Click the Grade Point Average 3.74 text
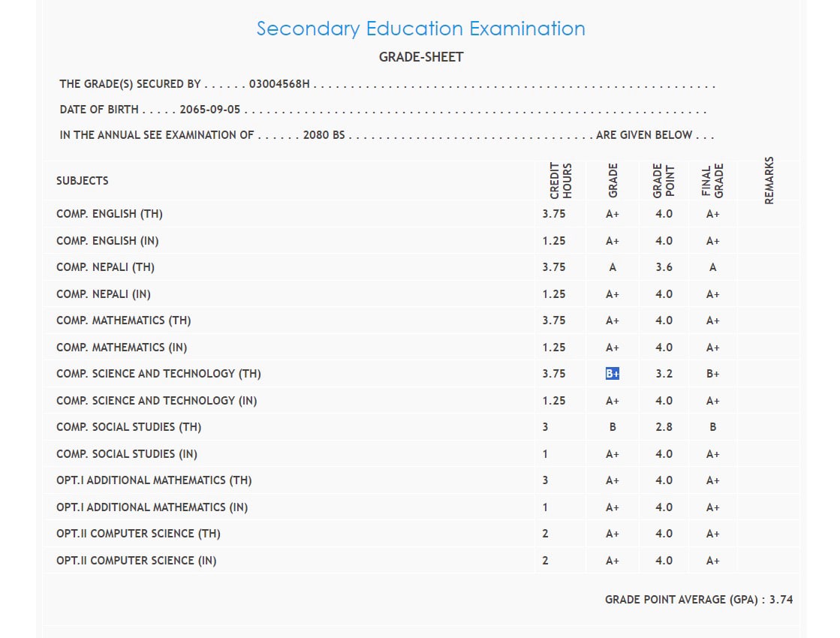Screen dimensions: 840x638 pos(699,600)
